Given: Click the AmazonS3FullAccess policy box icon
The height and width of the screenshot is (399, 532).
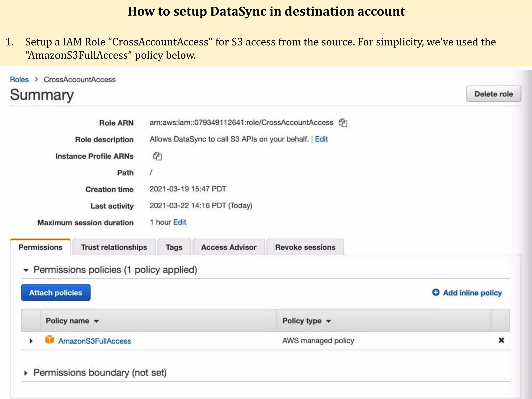Looking at the screenshot, I should coord(49,340).
